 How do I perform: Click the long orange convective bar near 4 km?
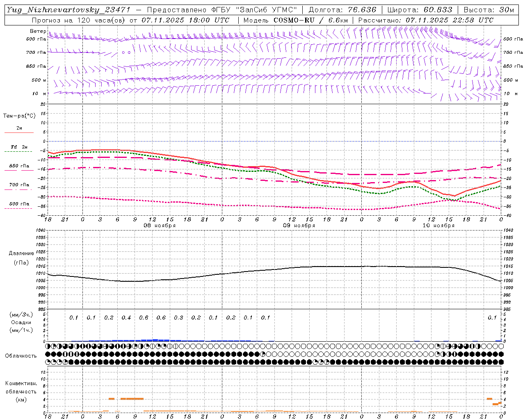[x=132, y=399]
